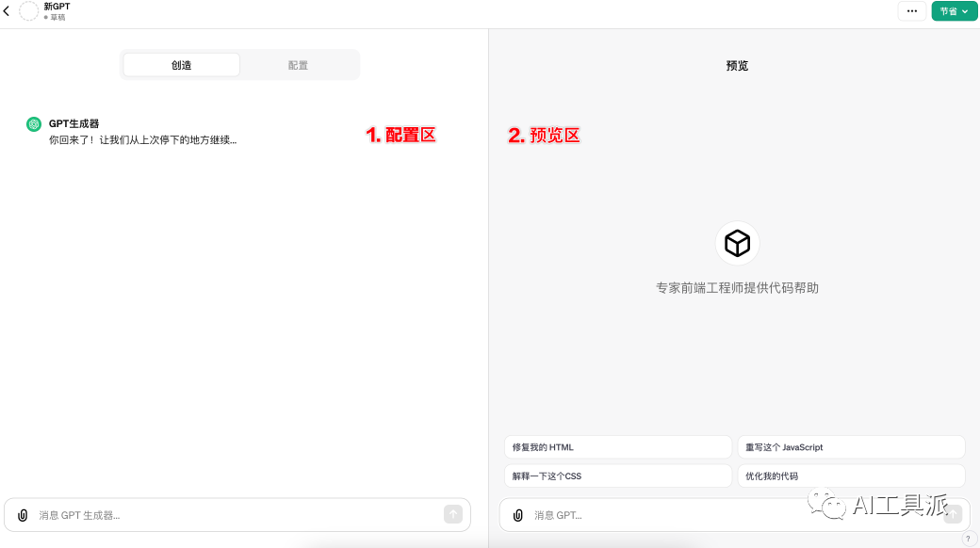Select the 优化我的代码 prompt
The height and width of the screenshot is (548, 980).
851,476
